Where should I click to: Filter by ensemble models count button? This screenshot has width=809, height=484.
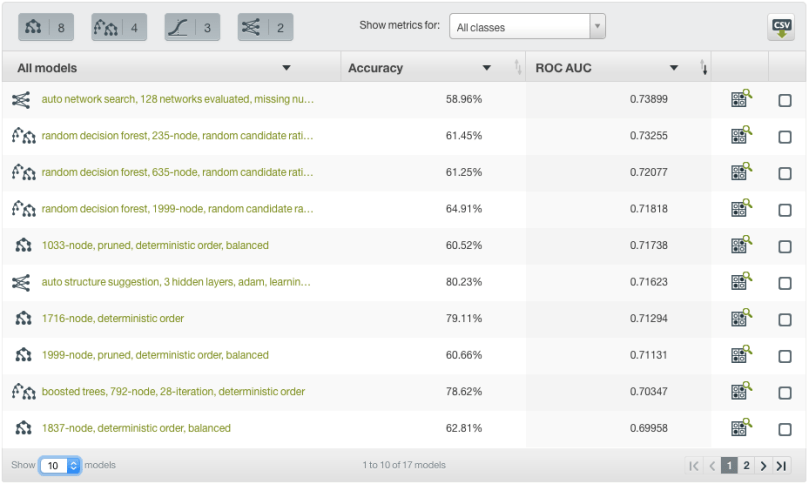(119, 28)
